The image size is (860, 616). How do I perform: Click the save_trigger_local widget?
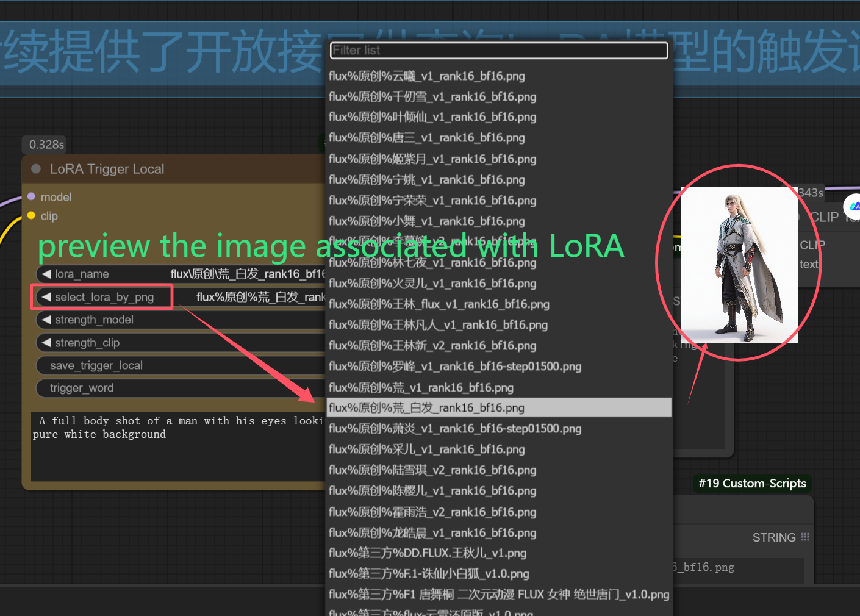click(x=181, y=365)
